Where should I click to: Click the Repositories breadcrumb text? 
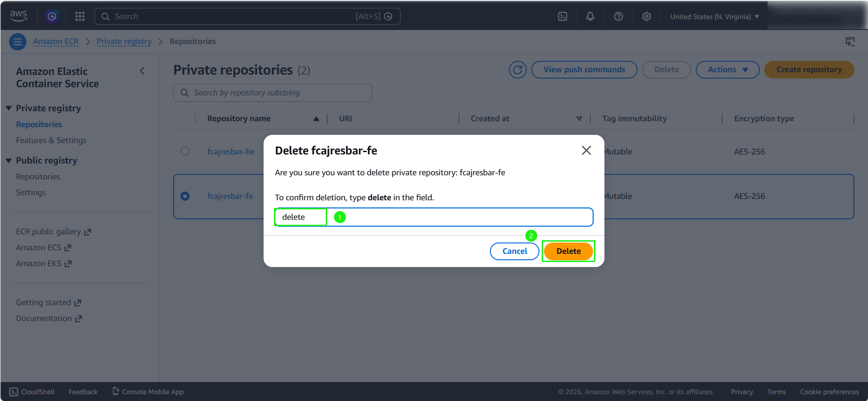[x=193, y=41]
